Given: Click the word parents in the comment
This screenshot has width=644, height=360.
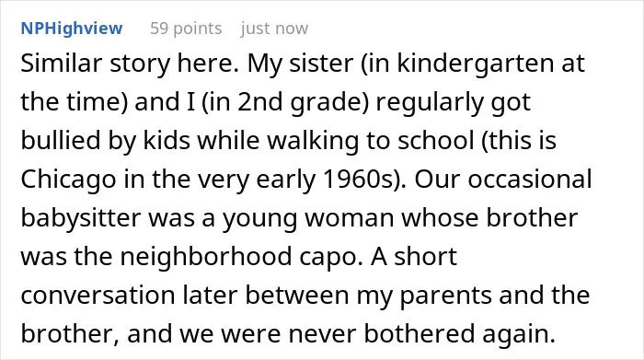Looking at the screenshot, I should click(x=445, y=296).
